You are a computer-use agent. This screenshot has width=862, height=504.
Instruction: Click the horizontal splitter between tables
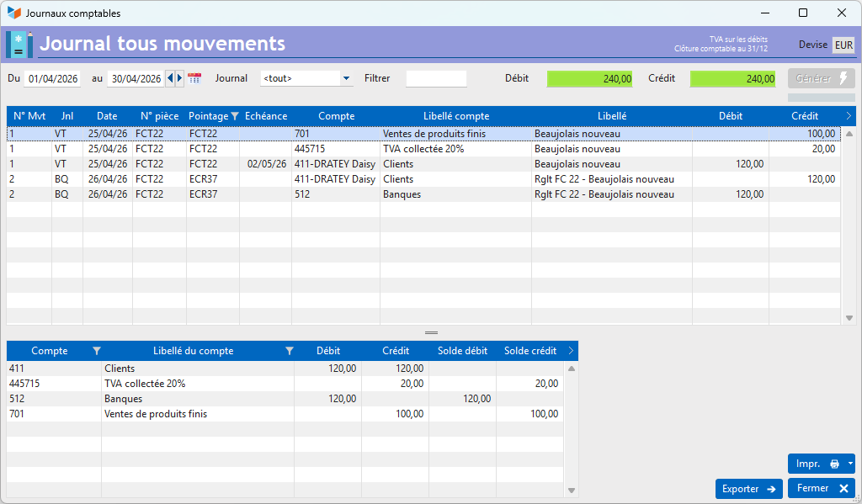coord(432,332)
